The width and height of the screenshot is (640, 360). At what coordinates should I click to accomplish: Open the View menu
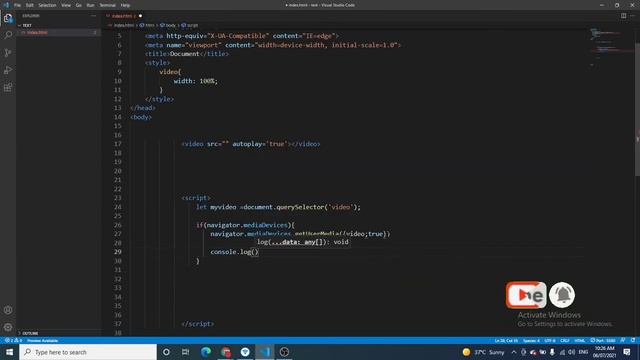[x=66, y=5]
